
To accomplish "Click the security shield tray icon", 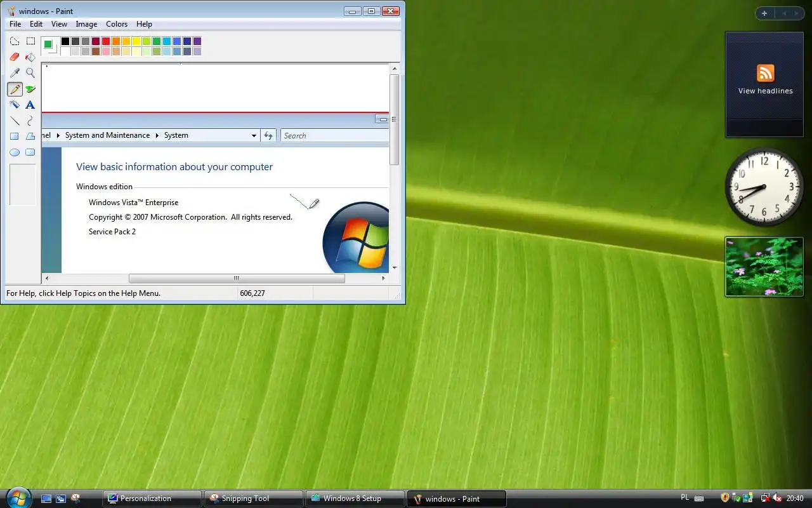I will click(725, 498).
